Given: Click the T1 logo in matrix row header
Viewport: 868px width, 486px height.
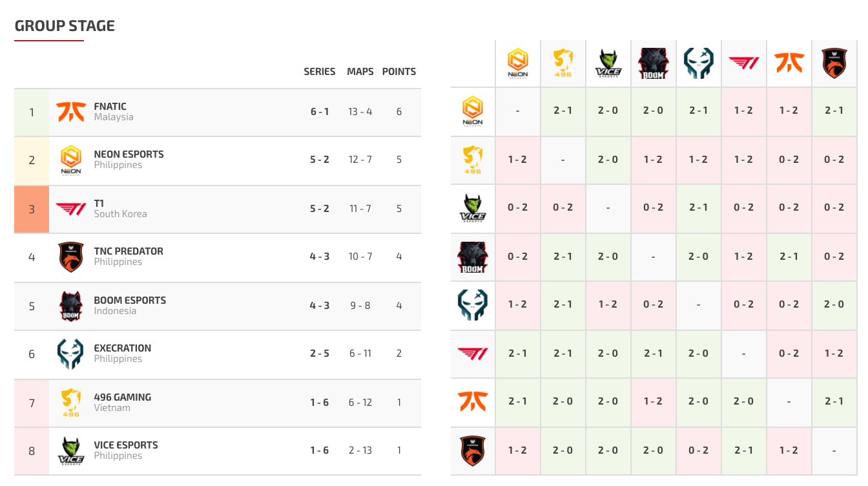Looking at the screenshot, I should (473, 354).
